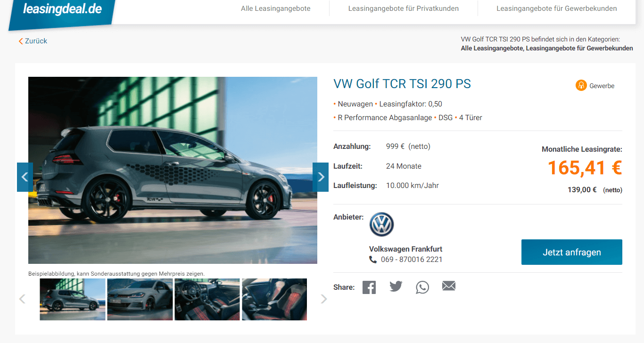This screenshot has width=644, height=343.
Task: Click the Anbieter label
Action: coord(348,217)
